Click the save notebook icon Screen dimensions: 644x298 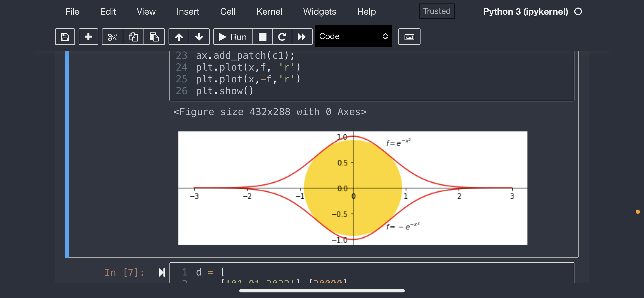(65, 37)
